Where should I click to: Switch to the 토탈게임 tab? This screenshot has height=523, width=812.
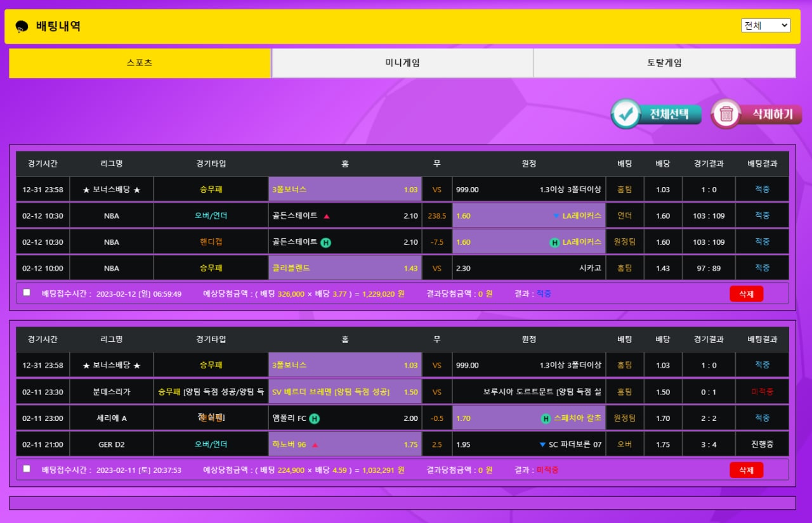tap(664, 63)
